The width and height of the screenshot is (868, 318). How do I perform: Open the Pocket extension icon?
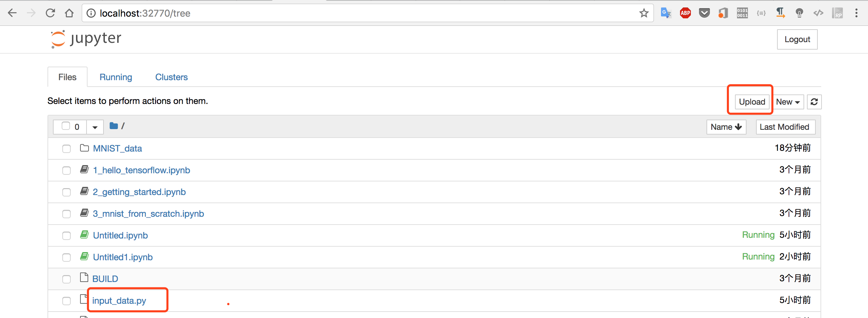[x=704, y=13]
